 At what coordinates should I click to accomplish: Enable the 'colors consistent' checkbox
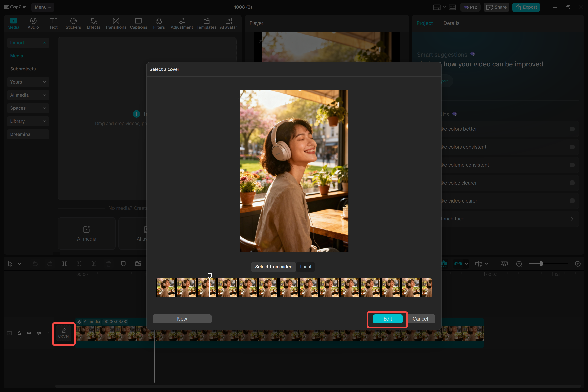(x=572, y=147)
